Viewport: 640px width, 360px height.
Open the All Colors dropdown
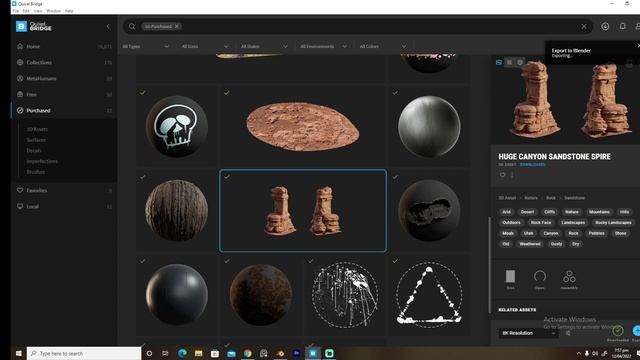coord(382,47)
